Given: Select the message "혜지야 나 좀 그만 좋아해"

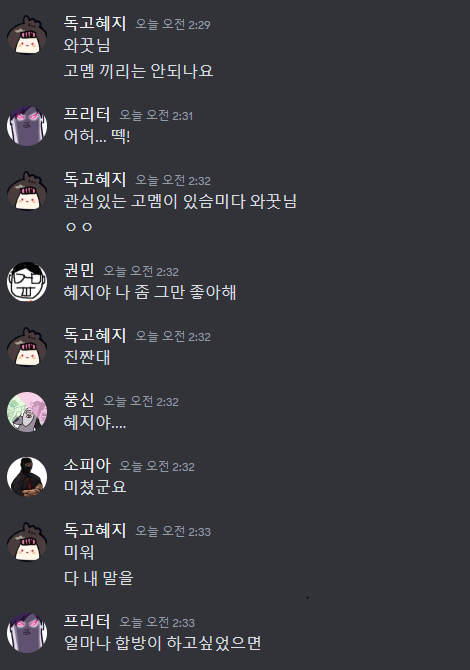Looking at the screenshot, I should [150, 292].
